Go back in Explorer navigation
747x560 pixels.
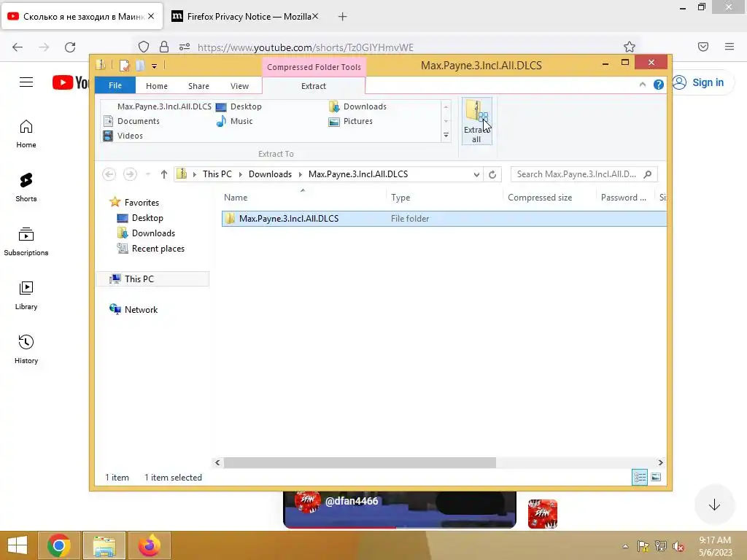coord(109,174)
